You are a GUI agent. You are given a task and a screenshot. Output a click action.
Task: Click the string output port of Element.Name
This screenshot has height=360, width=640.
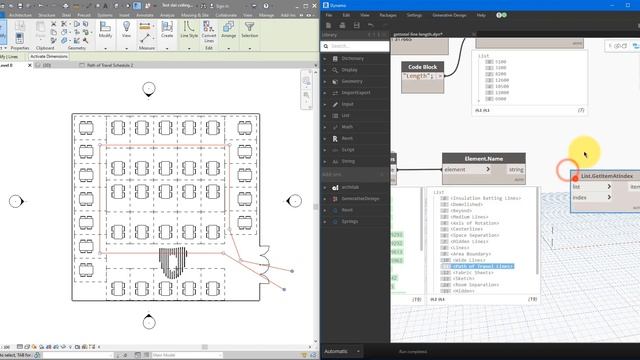(516, 169)
